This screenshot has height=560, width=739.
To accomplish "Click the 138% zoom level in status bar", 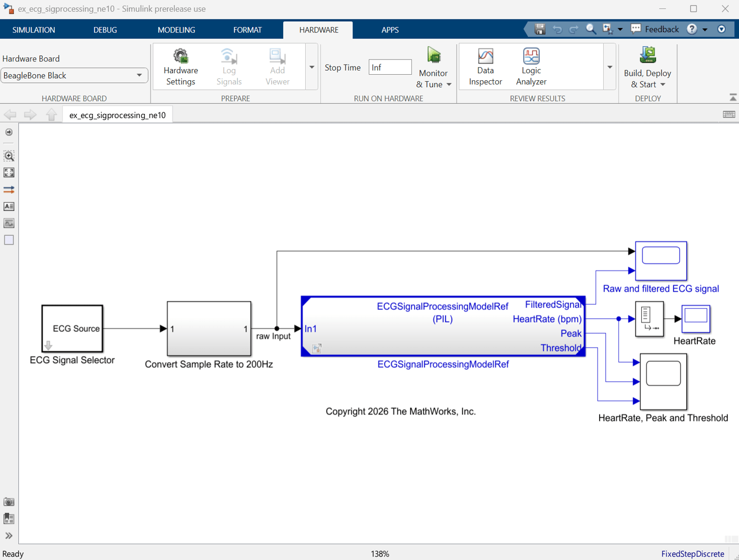I will tap(380, 554).
